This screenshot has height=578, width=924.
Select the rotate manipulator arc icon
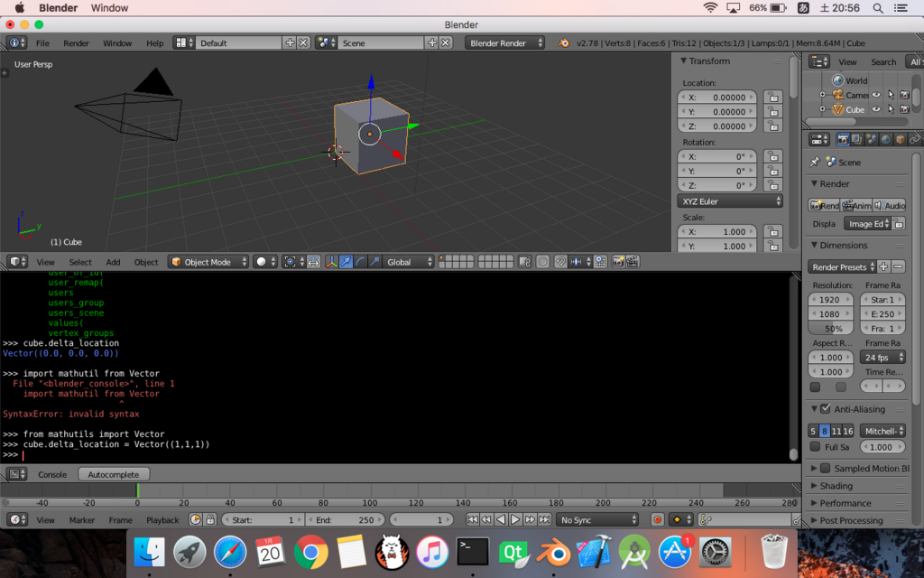[x=360, y=262]
